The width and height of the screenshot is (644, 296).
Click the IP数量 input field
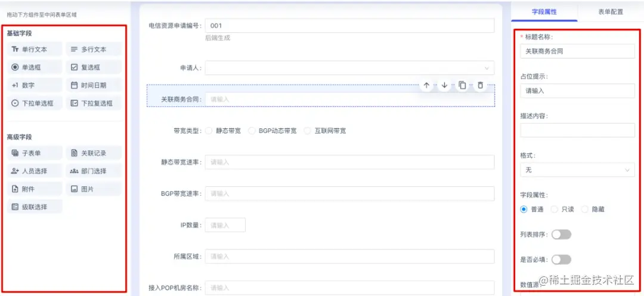(x=225, y=225)
